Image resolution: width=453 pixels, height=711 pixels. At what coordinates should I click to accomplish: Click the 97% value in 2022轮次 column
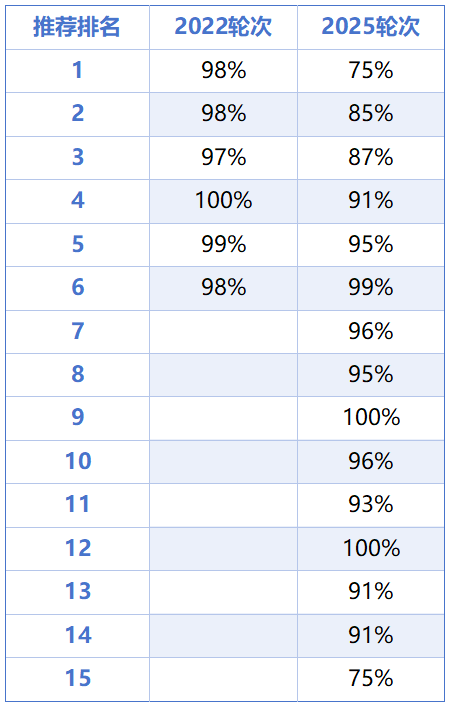click(x=224, y=158)
